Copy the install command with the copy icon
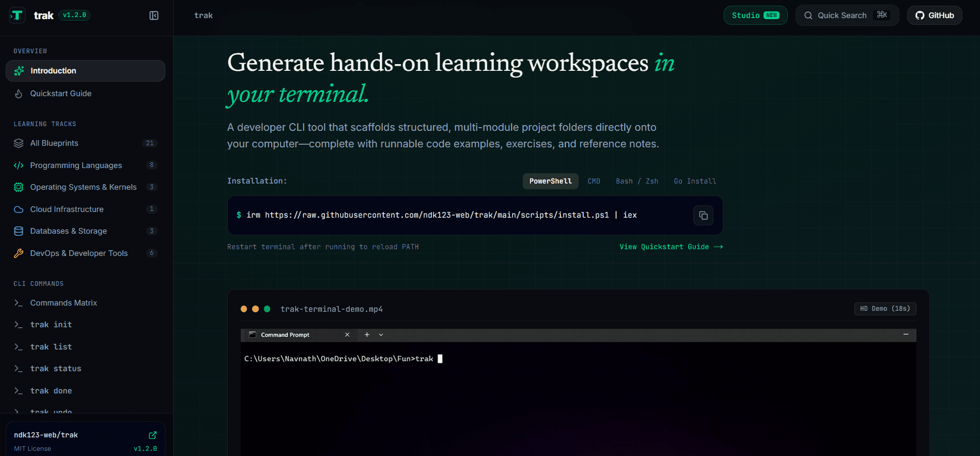980x456 pixels. [x=703, y=216]
